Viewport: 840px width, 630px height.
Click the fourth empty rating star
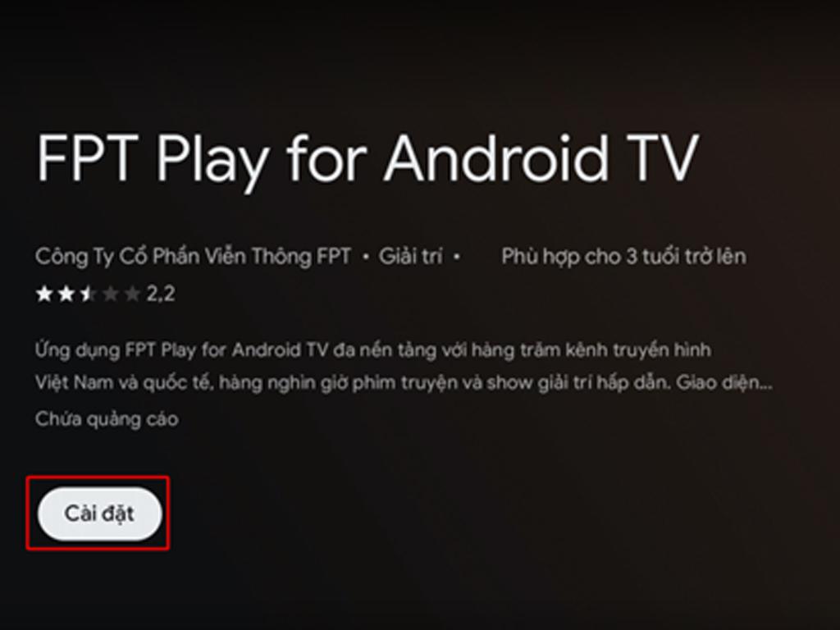(110, 294)
